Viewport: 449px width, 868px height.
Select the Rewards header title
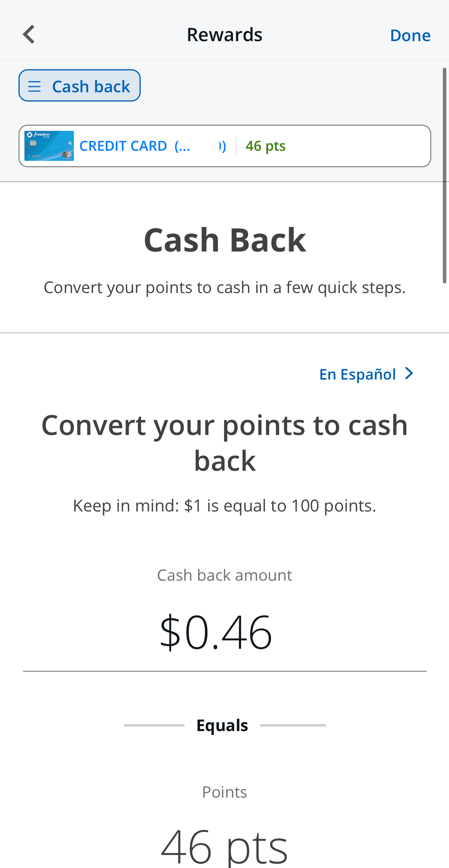click(224, 34)
